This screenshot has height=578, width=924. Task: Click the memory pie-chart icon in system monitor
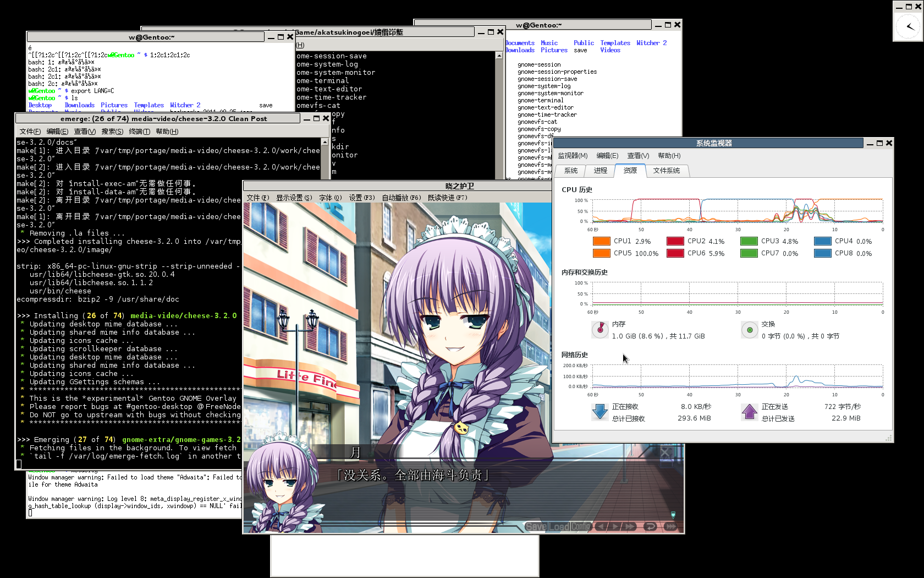click(x=600, y=330)
